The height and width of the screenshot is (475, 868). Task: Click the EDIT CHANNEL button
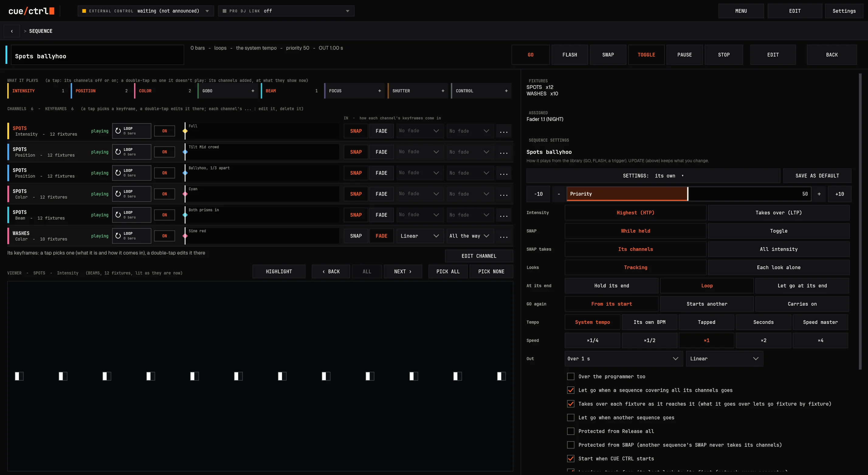coord(479,256)
